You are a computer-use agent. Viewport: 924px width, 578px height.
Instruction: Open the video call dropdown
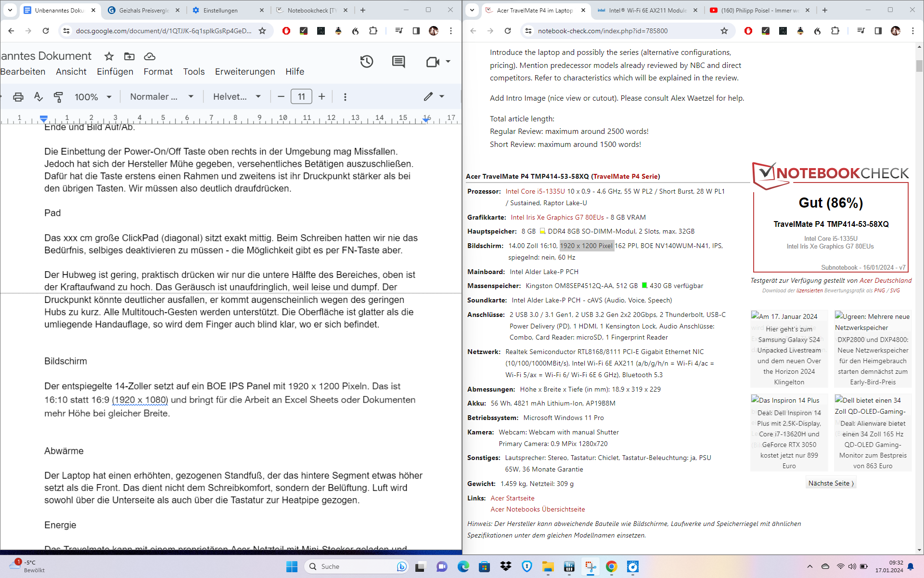tap(448, 62)
